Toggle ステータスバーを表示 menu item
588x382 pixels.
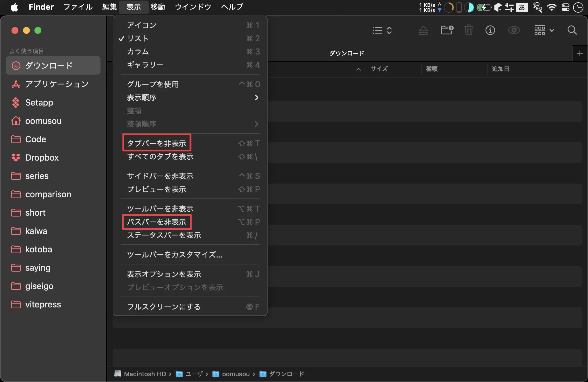click(x=190, y=235)
